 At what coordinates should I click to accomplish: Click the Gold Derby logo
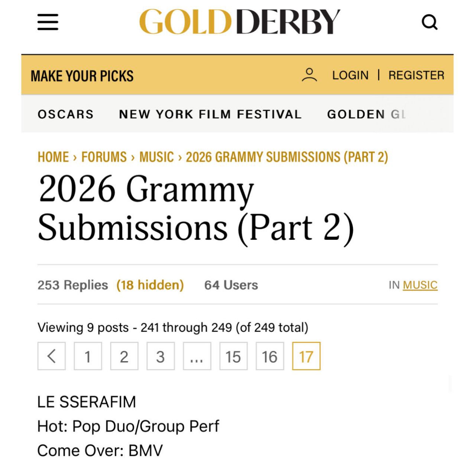click(239, 22)
